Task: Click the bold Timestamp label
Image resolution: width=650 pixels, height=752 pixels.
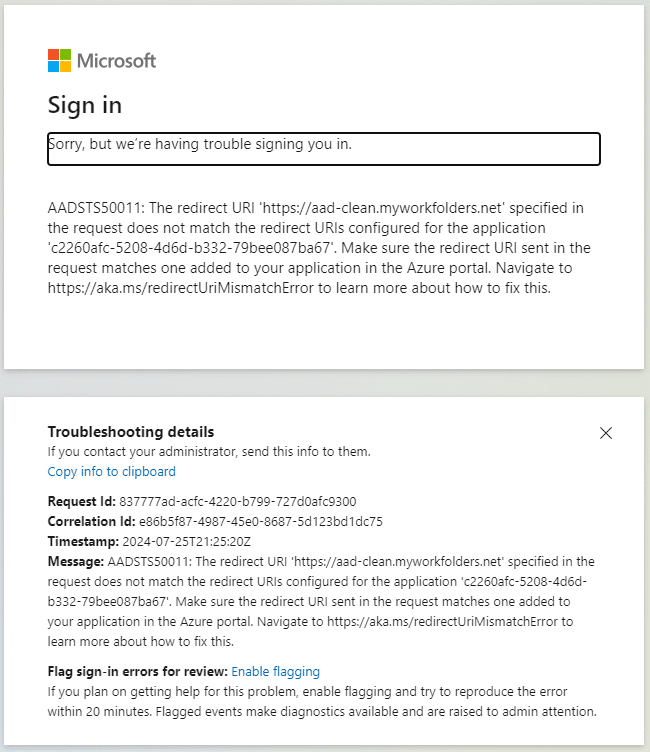Action: tap(83, 541)
